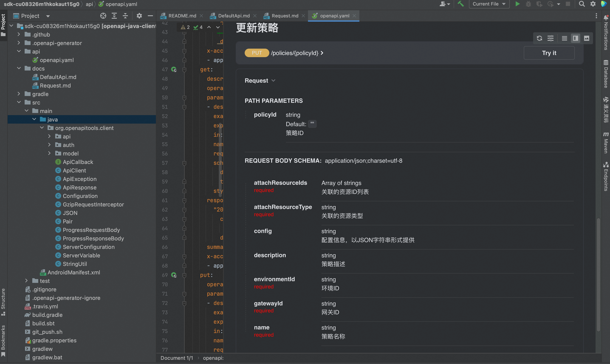Collapse the Request section chevron
This screenshot has width=610, height=364.
[274, 81]
